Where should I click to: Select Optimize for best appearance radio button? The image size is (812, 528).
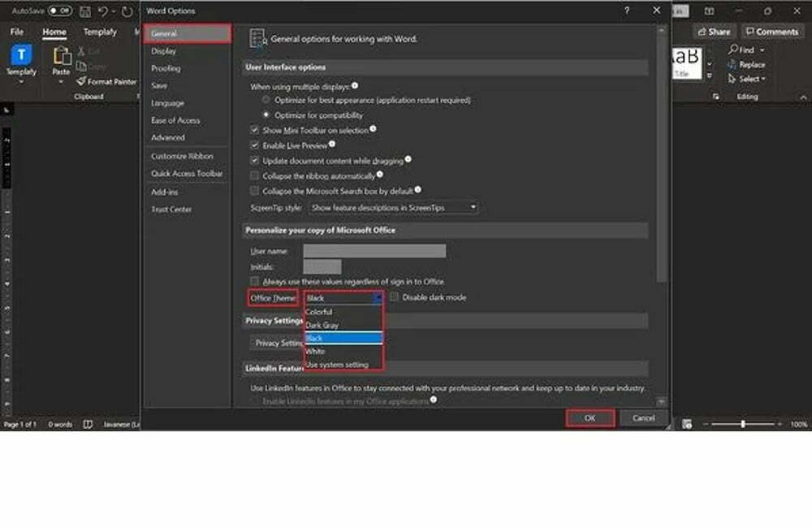click(266, 100)
